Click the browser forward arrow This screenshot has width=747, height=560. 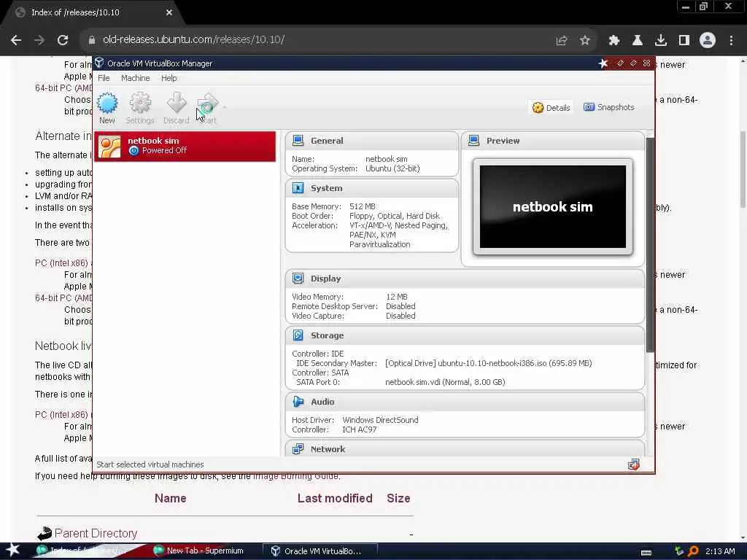tap(39, 40)
